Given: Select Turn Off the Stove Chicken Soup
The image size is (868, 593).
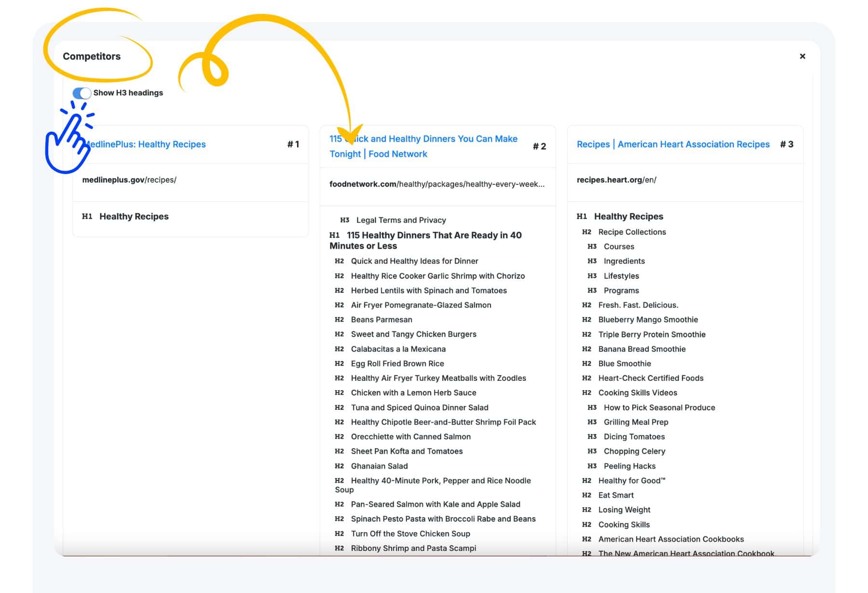Looking at the screenshot, I should (410, 534).
